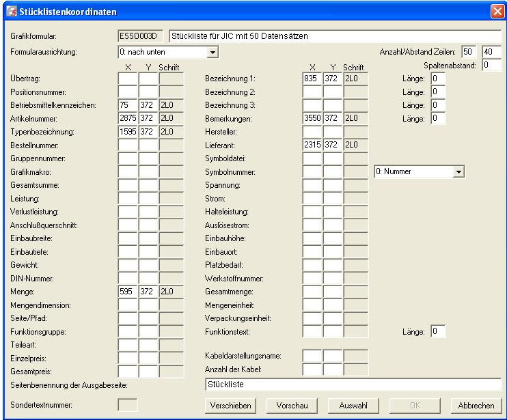
Task: Click the Sondertextnummer field
Action: click(x=128, y=405)
